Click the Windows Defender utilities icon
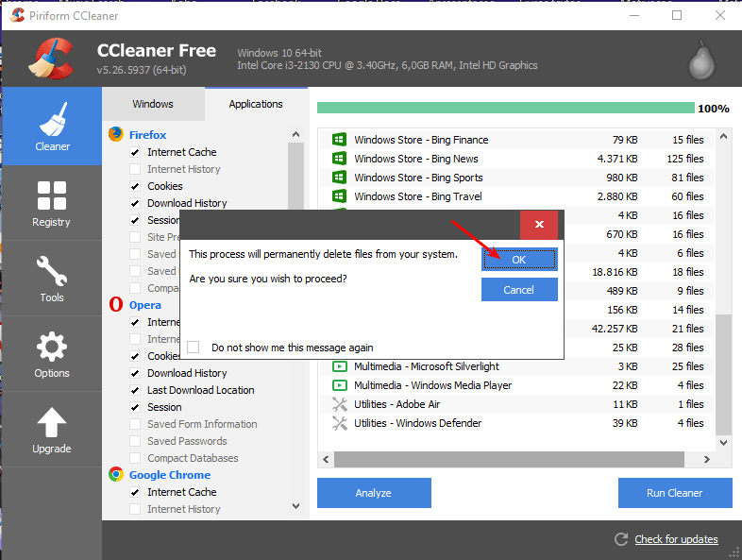This screenshot has height=560, width=742. click(x=339, y=423)
